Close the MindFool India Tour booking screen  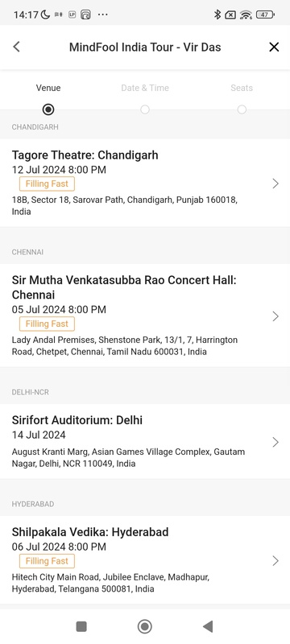274,47
